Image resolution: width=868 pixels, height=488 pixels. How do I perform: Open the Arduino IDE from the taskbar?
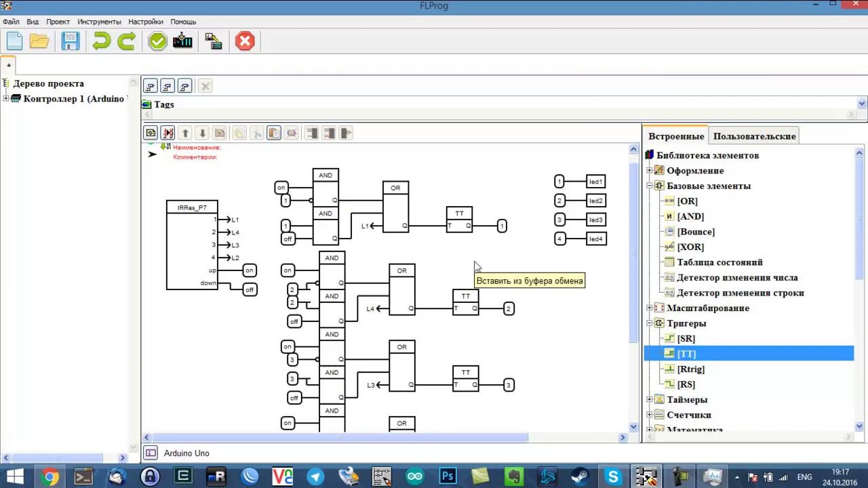coord(415,476)
